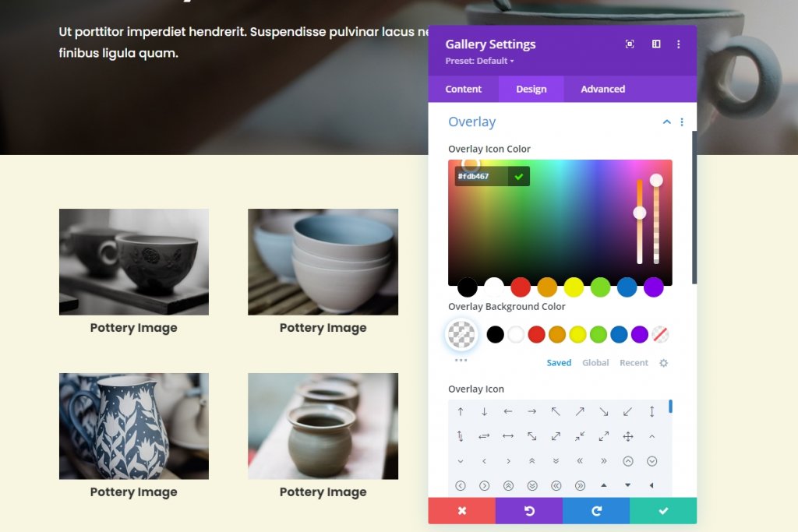Screen dimensions: 798x532
Task: Save settings with the green checkmark button
Action: point(663,511)
